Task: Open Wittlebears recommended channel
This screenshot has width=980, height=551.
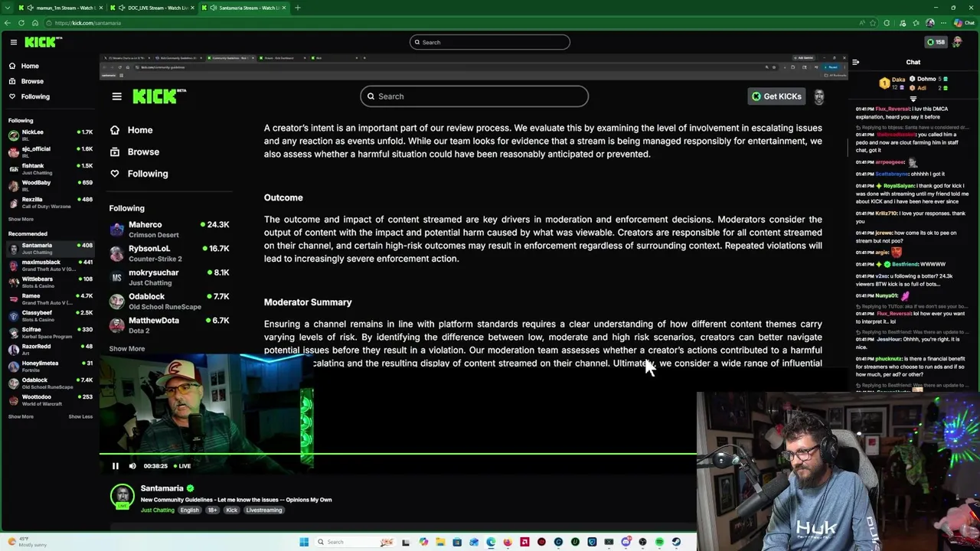Action: (50, 282)
